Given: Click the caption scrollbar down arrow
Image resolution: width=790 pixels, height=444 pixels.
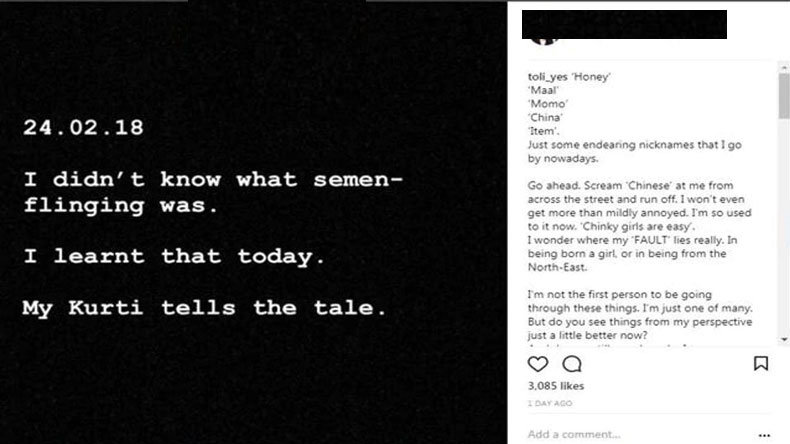Looking at the screenshot, I should click(784, 340).
